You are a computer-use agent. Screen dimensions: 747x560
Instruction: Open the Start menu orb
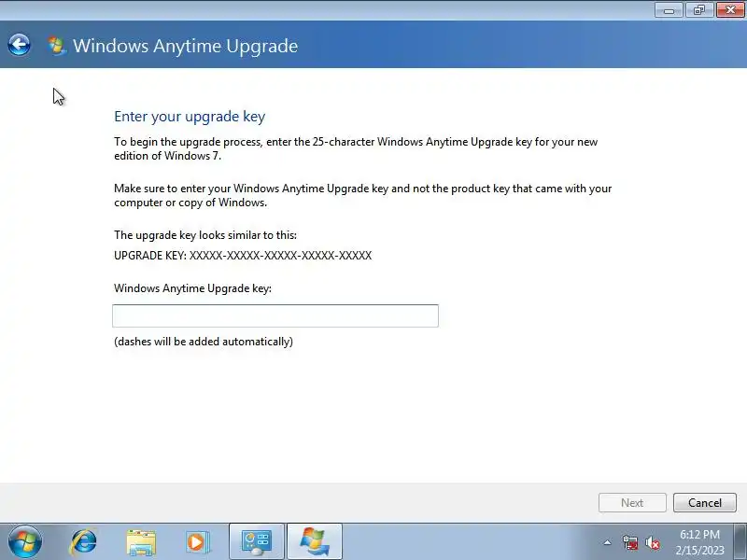click(25, 542)
